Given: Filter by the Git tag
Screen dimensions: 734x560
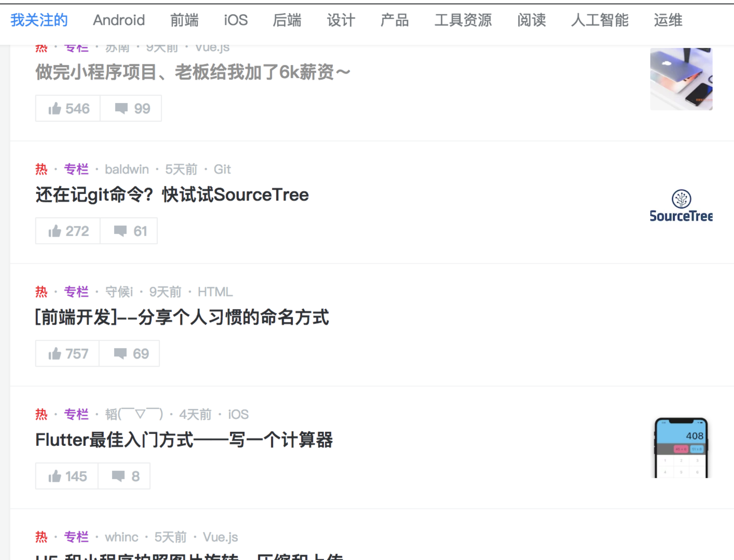Looking at the screenshot, I should pos(222,169).
